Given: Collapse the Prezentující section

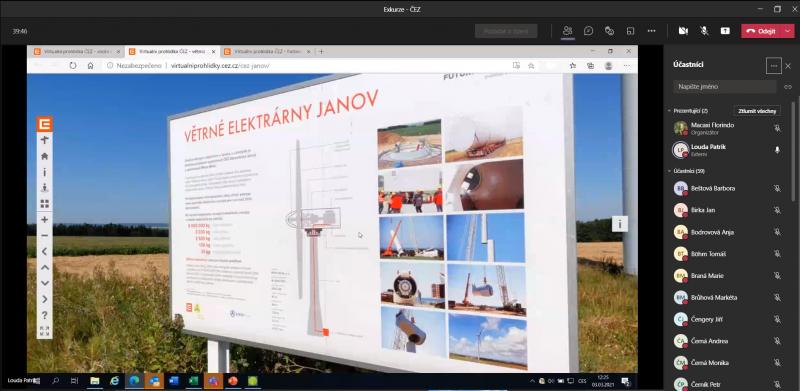Looking at the screenshot, I should tap(669, 111).
